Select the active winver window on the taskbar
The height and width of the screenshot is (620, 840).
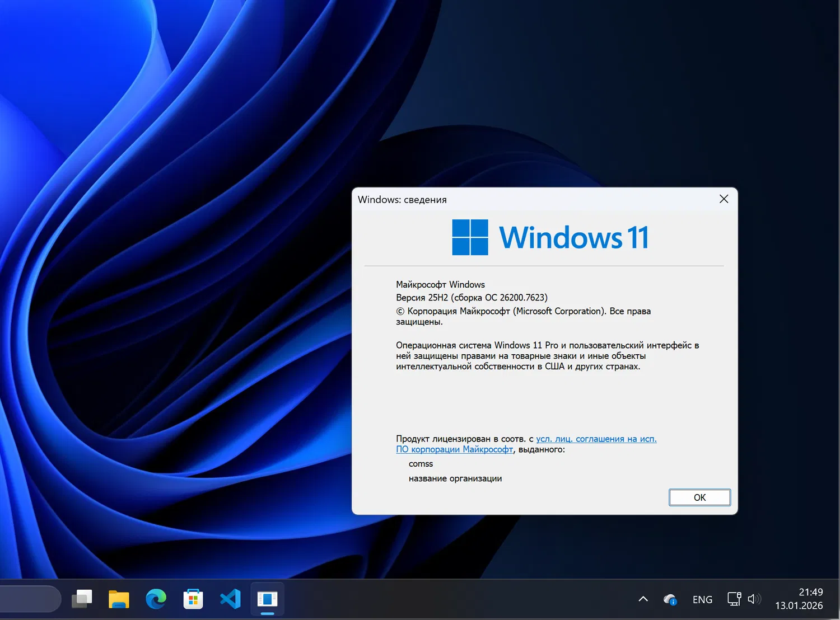point(267,599)
